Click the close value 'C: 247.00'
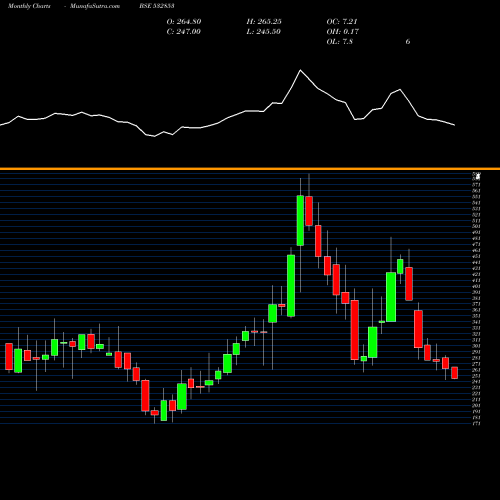 coord(183,32)
